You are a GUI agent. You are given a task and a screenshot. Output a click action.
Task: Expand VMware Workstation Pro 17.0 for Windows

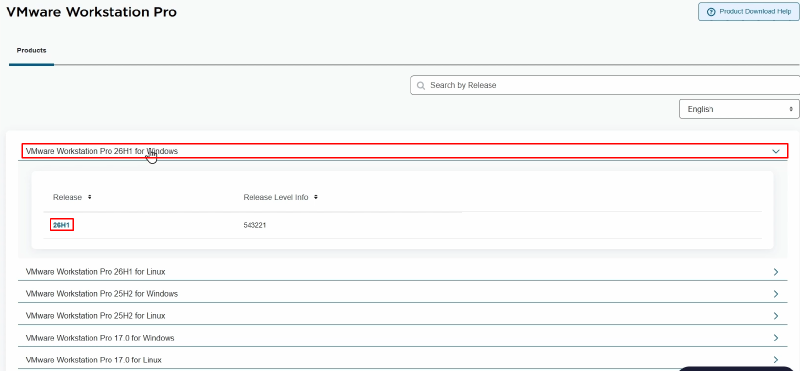[403, 338]
